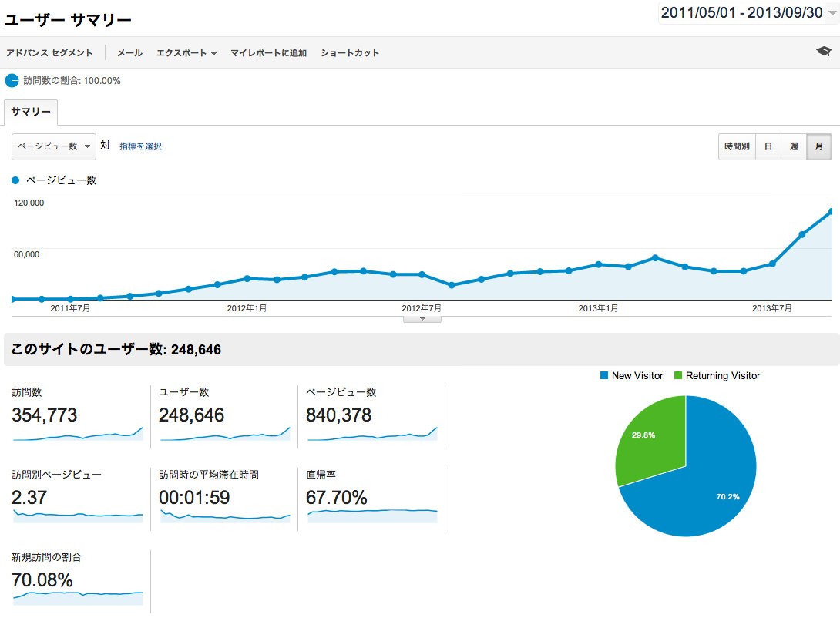Select the 訪問時の平均滞在時間 00:01:59 metric
The width and height of the screenshot is (840, 618).
point(224,499)
